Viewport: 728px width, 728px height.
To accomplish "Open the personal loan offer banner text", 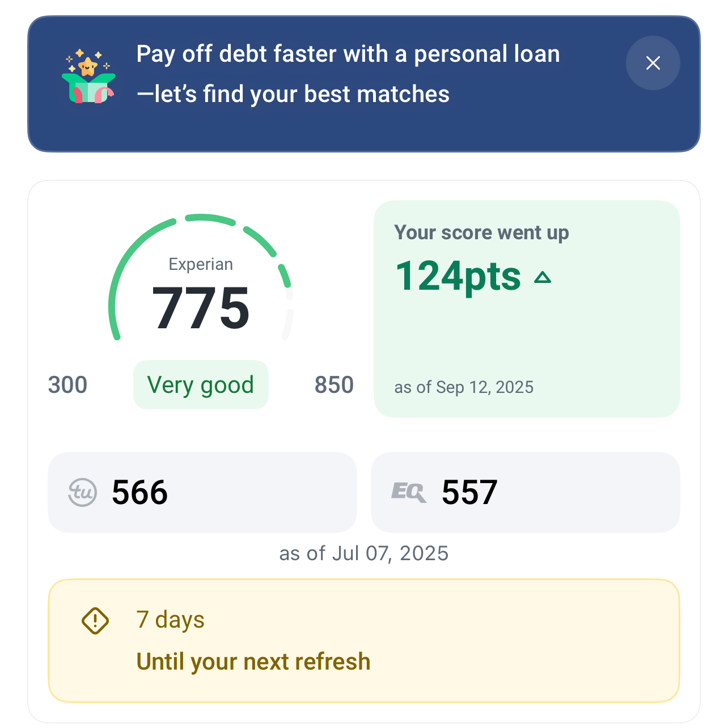I will pyautogui.click(x=348, y=74).
